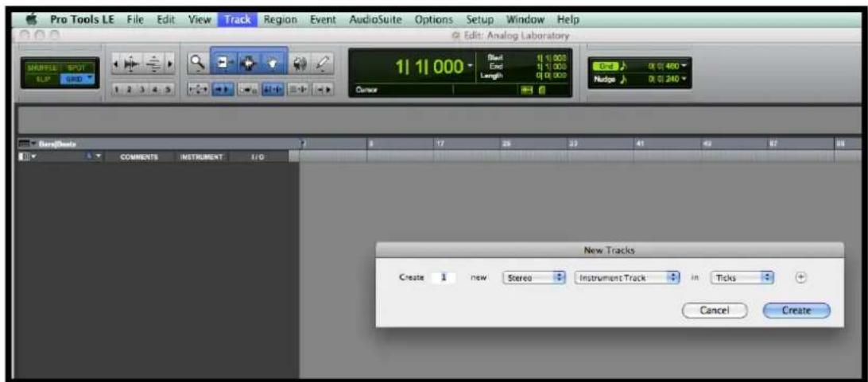Open the Pro Tools LE menu

(81, 19)
